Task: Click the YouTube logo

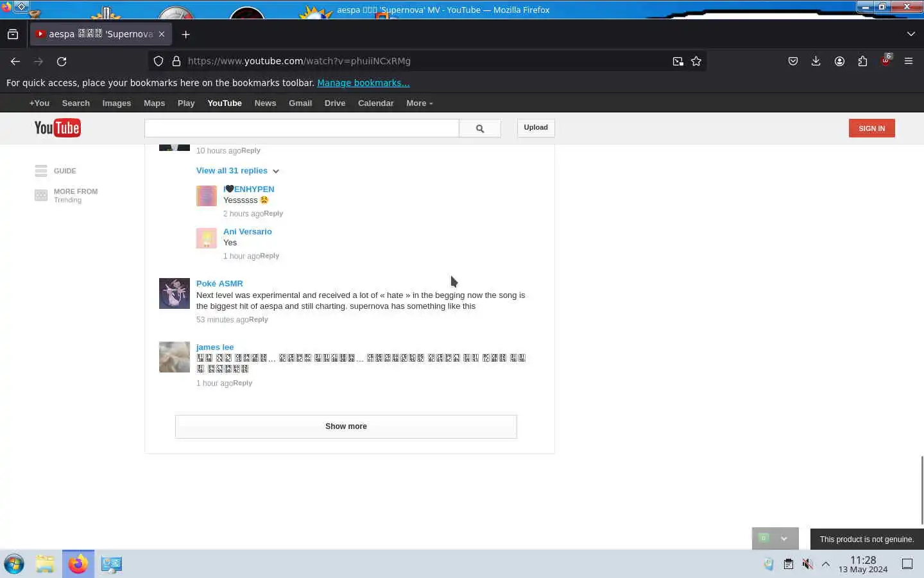Action: coord(57,128)
